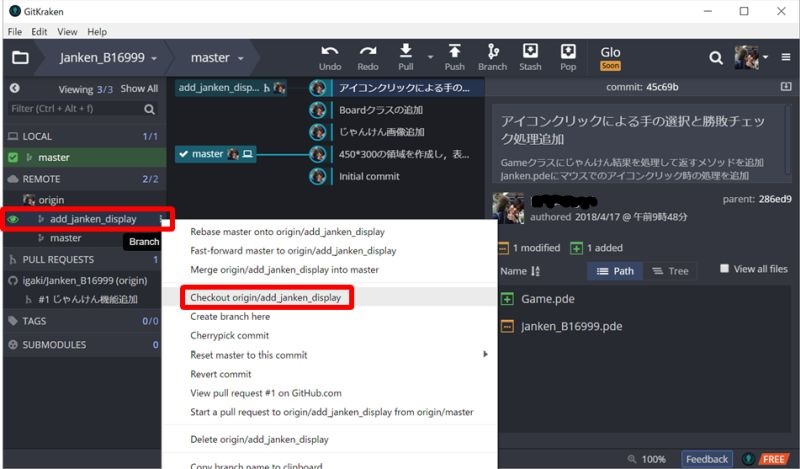Open the Pull options dropdown arrow

pos(430,57)
